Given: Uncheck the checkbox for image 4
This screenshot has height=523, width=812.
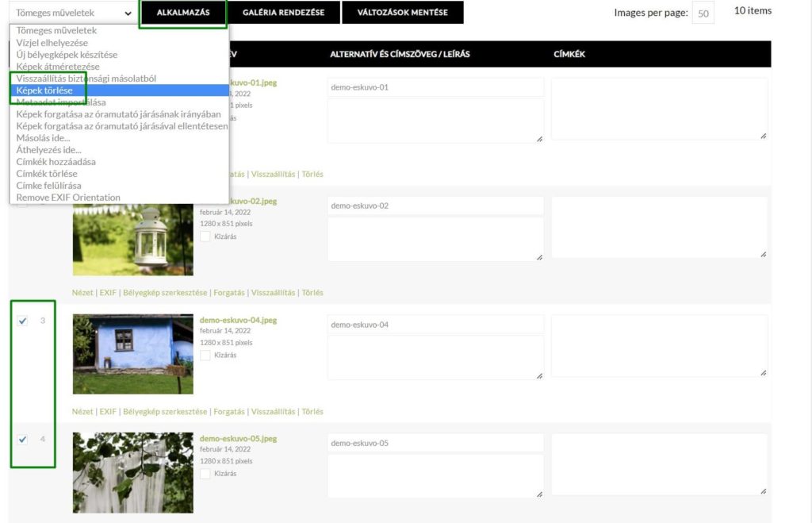Looking at the screenshot, I should point(22,440).
